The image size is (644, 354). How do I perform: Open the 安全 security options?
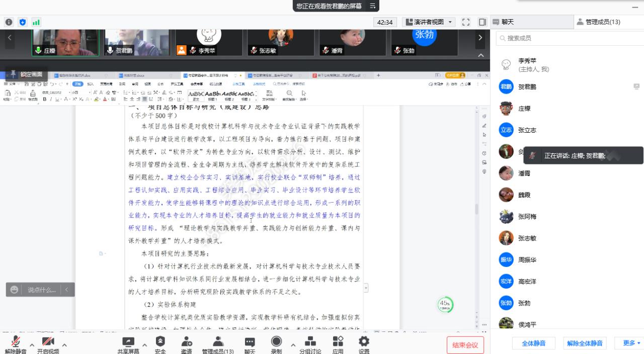(160, 345)
